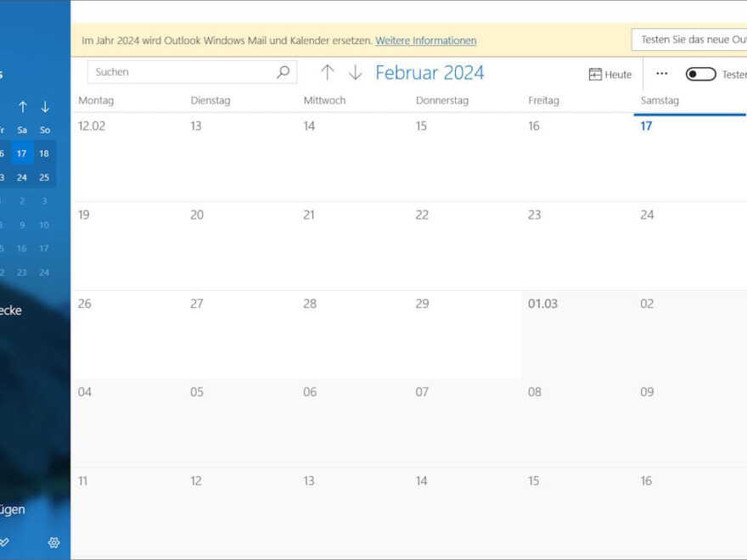
Task: Select day 19 in the month grid
Action: point(127,246)
